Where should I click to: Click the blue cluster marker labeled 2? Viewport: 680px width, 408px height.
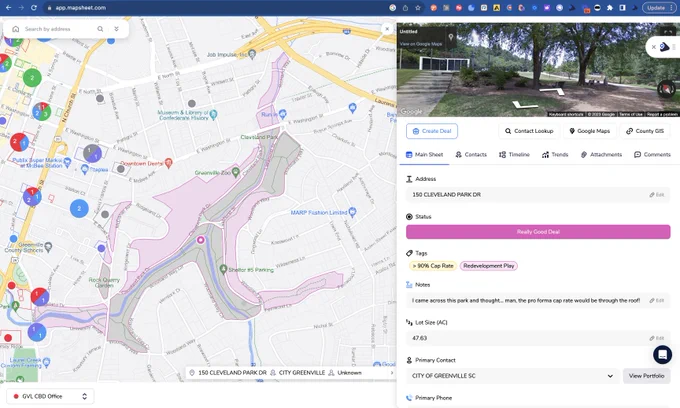(x=79, y=209)
